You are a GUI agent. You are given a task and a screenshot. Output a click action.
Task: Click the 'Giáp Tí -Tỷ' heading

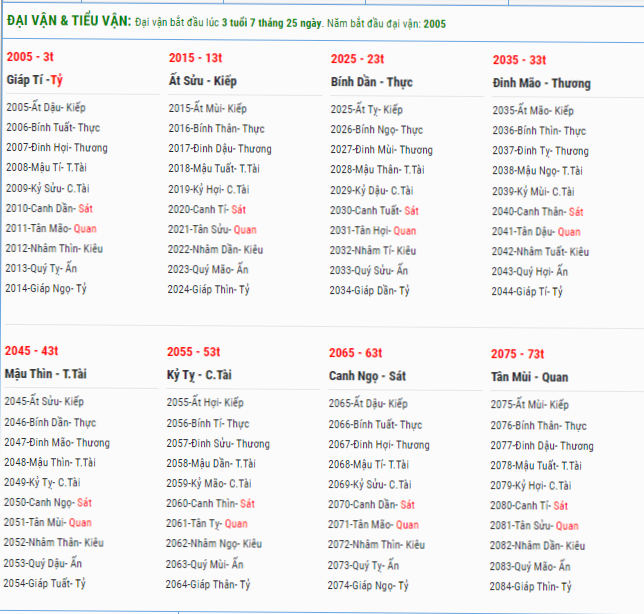34,80
